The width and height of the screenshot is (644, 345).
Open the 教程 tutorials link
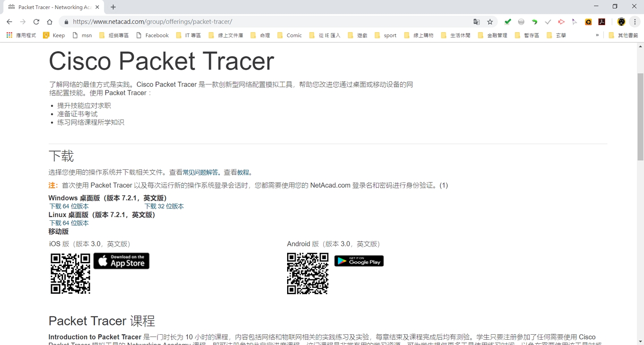[x=243, y=172]
